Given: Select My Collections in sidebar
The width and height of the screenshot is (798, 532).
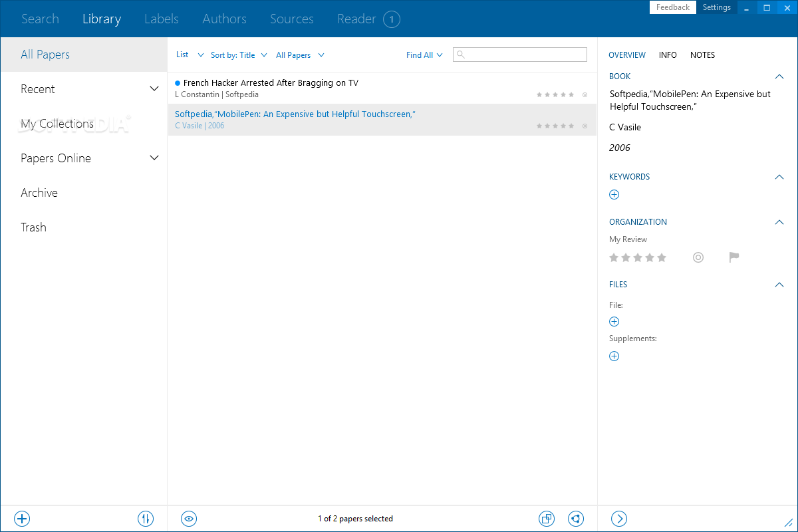Looking at the screenshot, I should [84, 124].
